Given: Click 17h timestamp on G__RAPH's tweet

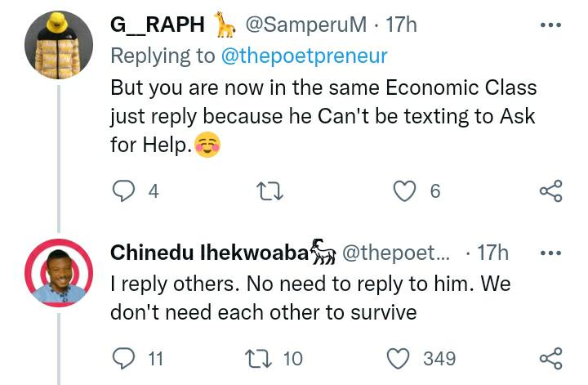Looking at the screenshot, I should (x=401, y=25).
